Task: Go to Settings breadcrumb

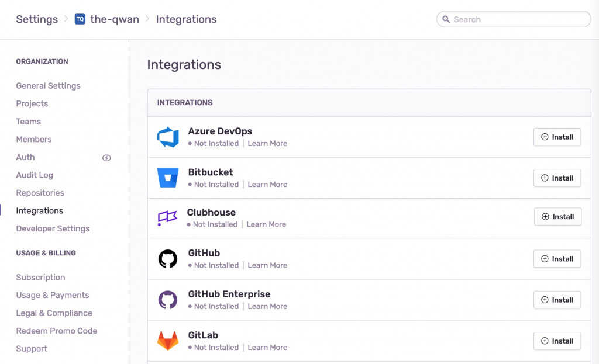Action: tap(37, 19)
